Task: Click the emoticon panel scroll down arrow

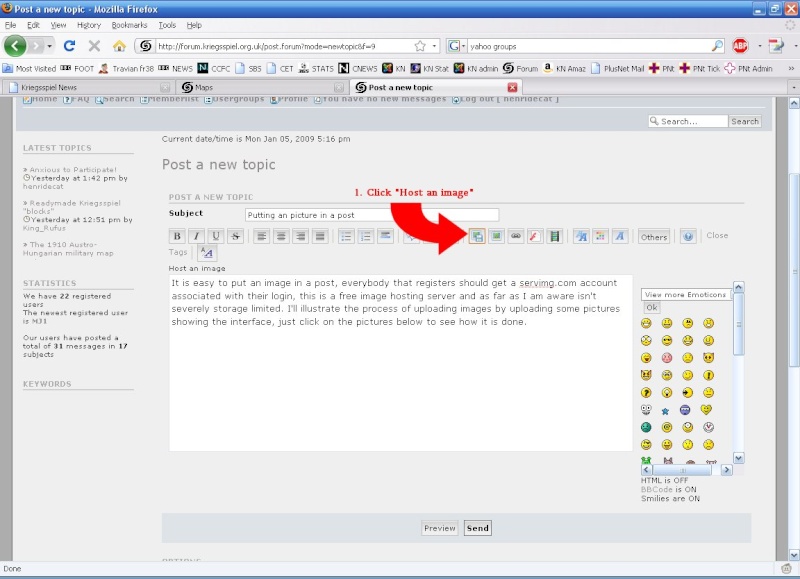Action: click(738, 458)
